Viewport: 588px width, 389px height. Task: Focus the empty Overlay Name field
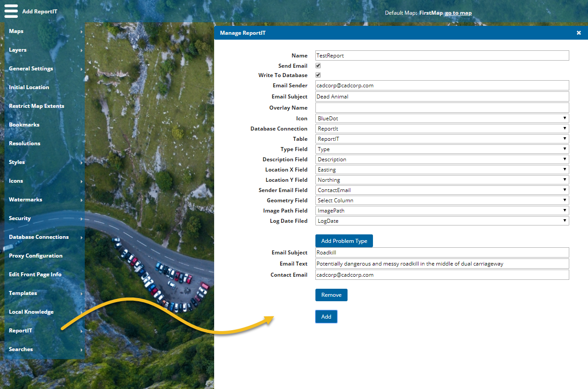(x=442, y=108)
